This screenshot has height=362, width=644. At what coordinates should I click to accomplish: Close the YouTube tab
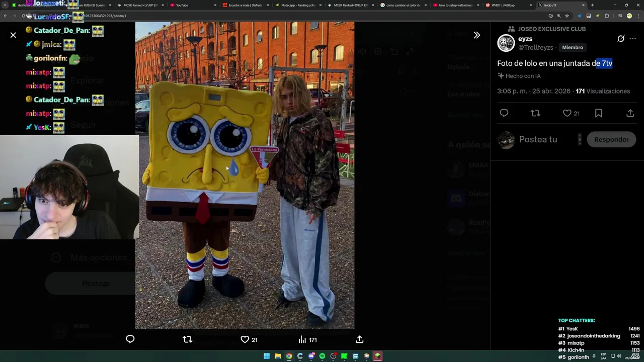(x=215, y=5)
